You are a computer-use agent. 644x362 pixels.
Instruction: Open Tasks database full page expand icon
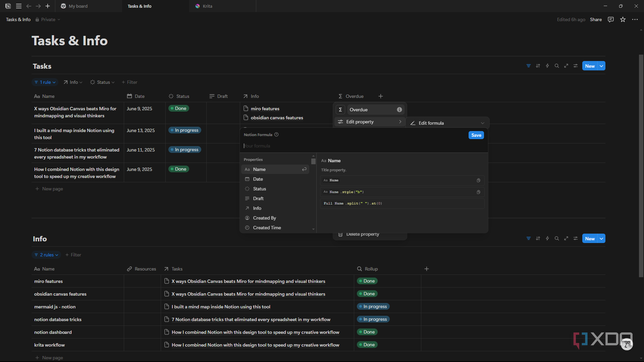tap(566, 66)
